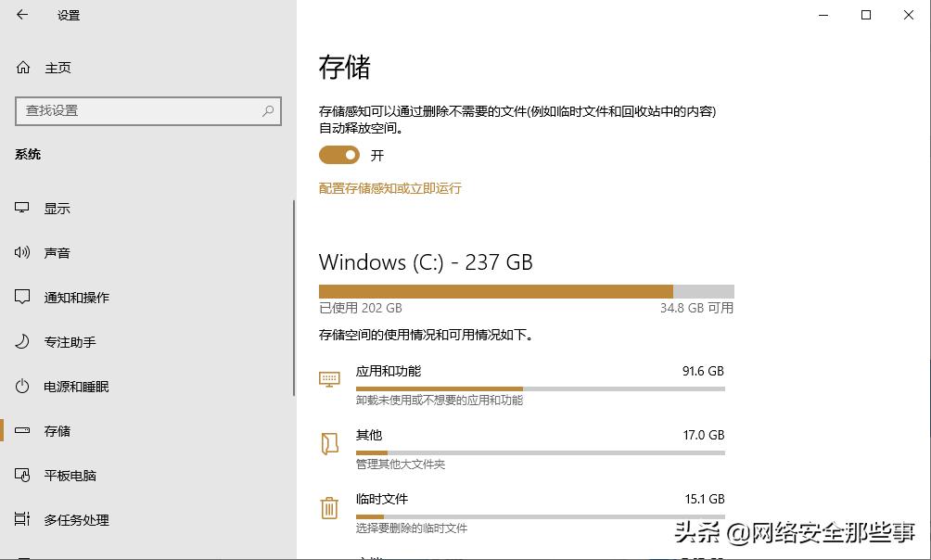Click the 声音 speaker icon
The height and width of the screenshot is (560, 931).
click(21, 252)
